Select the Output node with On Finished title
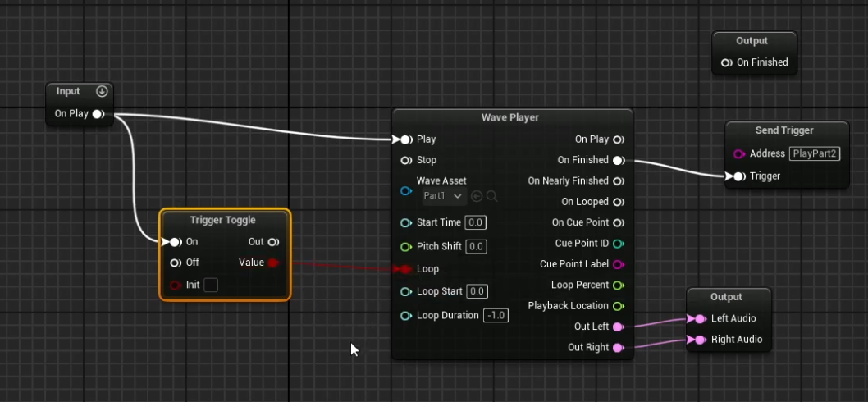Viewport: 868px width, 402px height. tap(752, 41)
